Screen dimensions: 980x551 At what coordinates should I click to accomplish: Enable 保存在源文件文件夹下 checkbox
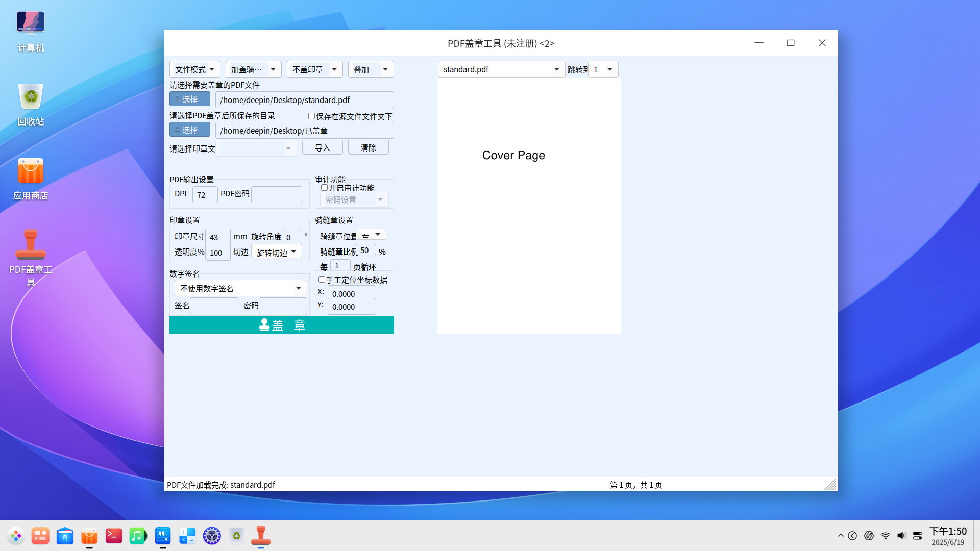click(311, 116)
